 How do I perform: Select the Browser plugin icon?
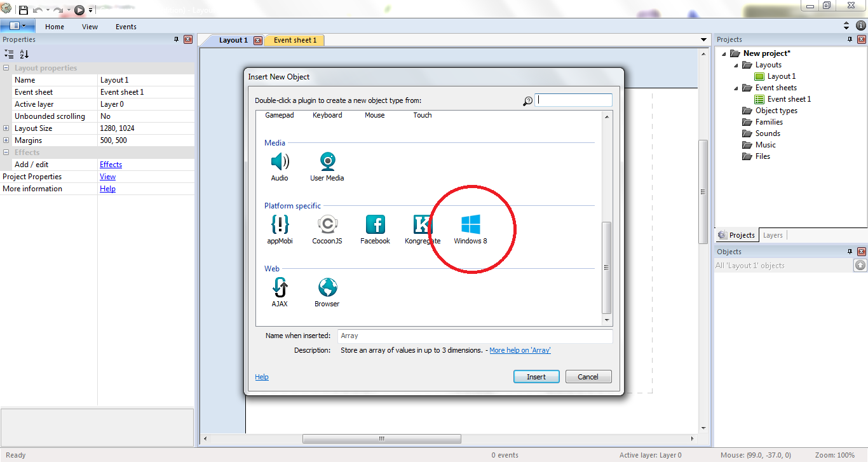[327, 288]
